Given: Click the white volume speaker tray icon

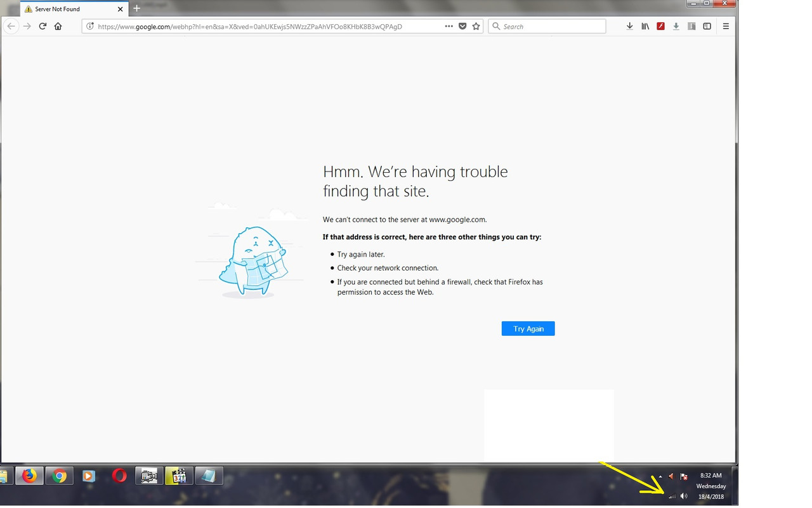Looking at the screenshot, I should 684,496.
